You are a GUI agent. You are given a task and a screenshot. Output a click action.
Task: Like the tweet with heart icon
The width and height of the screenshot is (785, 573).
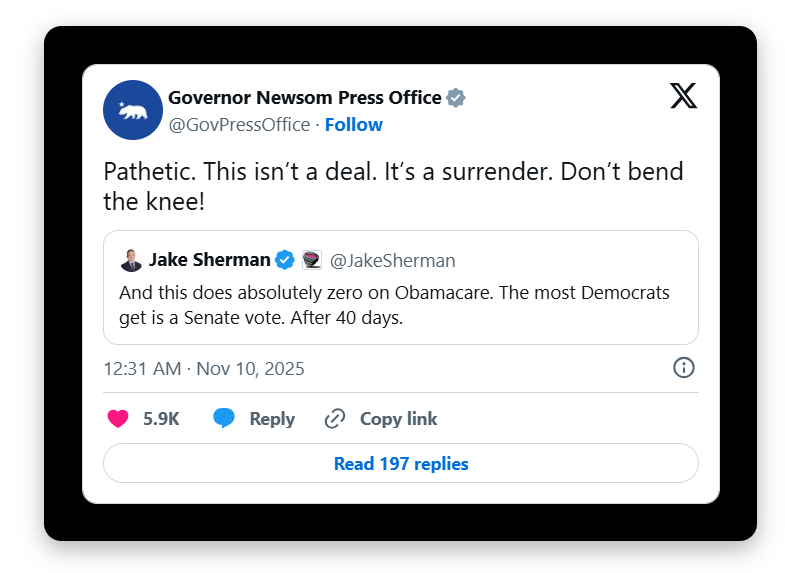[x=118, y=418]
